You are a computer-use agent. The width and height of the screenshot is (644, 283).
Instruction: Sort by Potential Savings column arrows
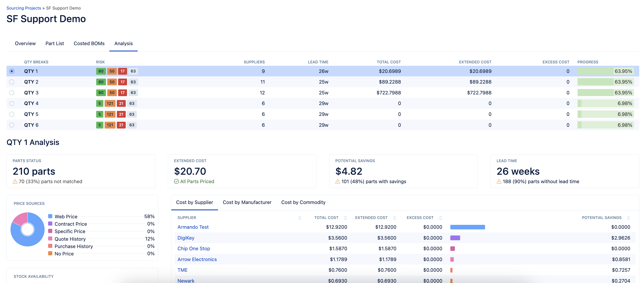[628, 218]
